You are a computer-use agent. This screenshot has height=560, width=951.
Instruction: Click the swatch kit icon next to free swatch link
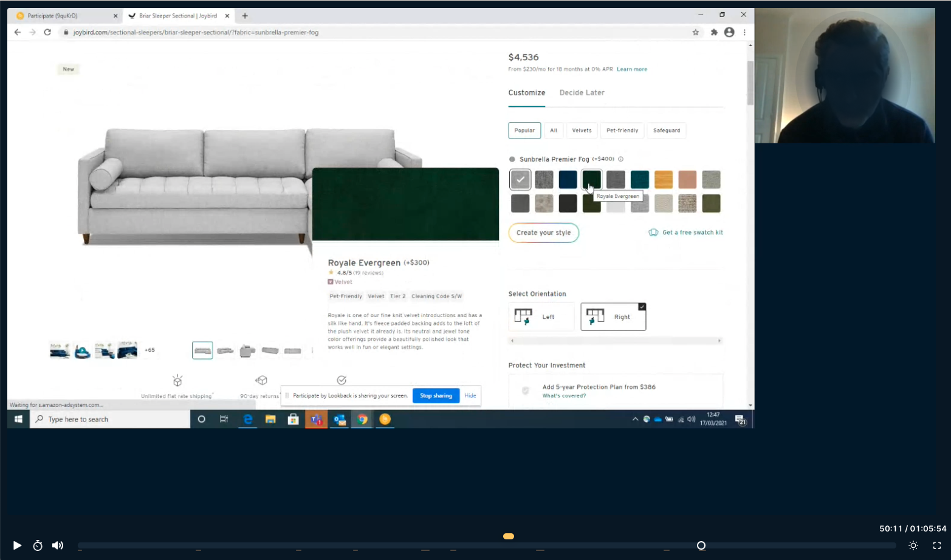tap(653, 232)
